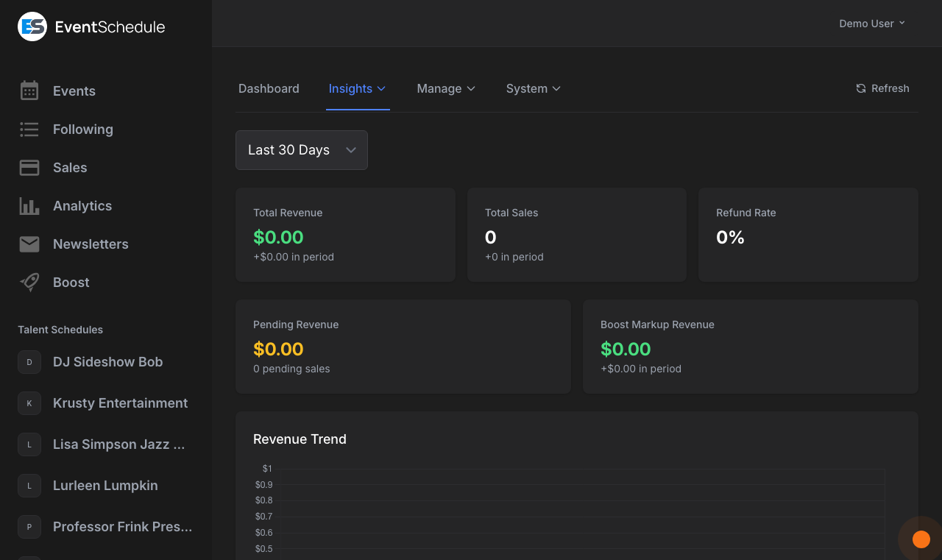Click the "0 pending sales" text
Image resolution: width=942 pixels, height=560 pixels.
291,369
